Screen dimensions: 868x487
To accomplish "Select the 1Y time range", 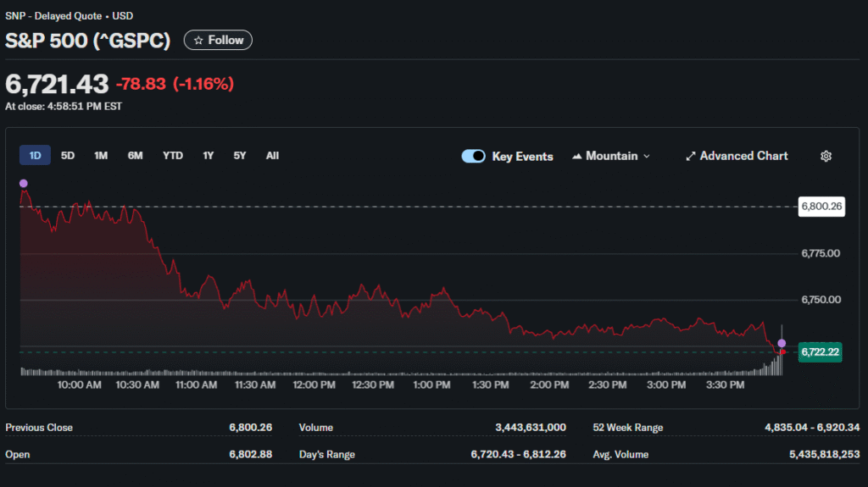I will click(208, 156).
